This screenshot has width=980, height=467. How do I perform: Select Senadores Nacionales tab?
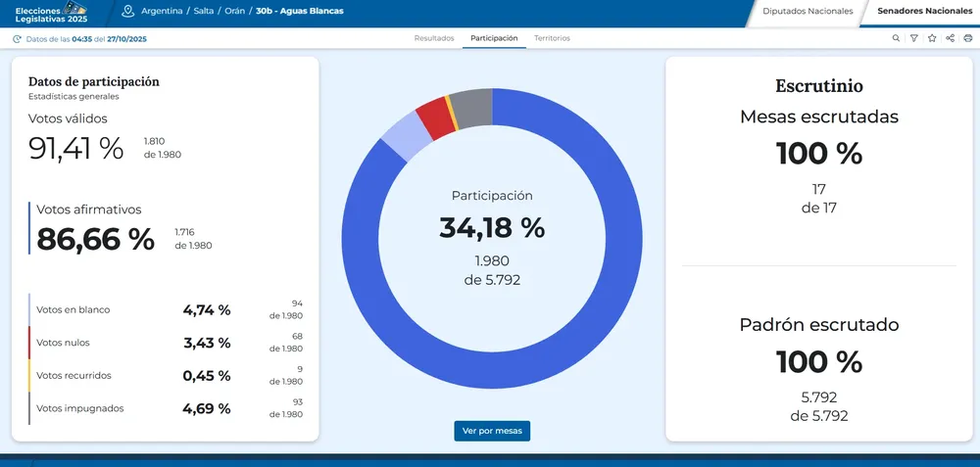click(922, 12)
